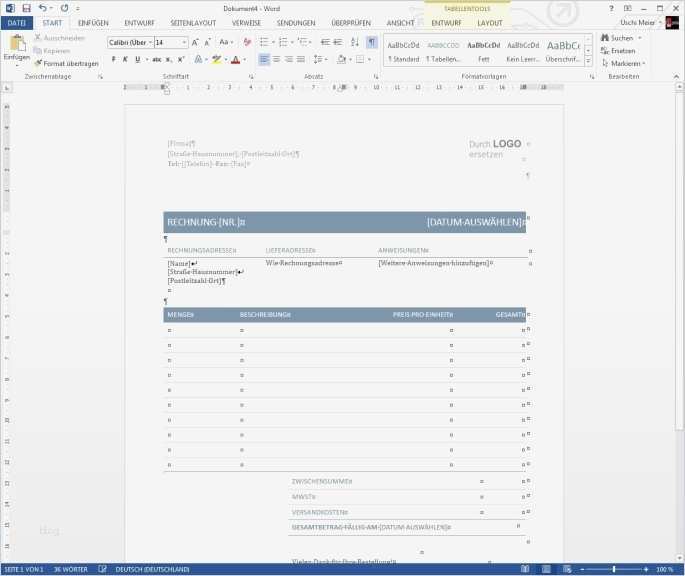Right align the paragraph

click(x=289, y=59)
